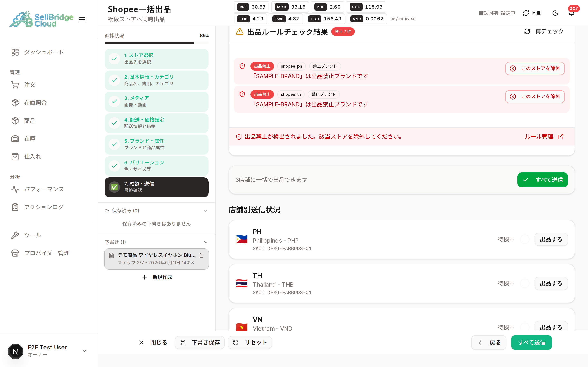Collapse the 下書き (1) section
This screenshot has height=367, width=588.
pyautogui.click(x=206, y=242)
